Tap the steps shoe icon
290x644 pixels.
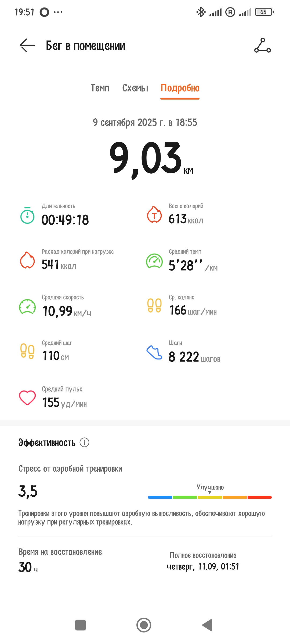(x=154, y=352)
